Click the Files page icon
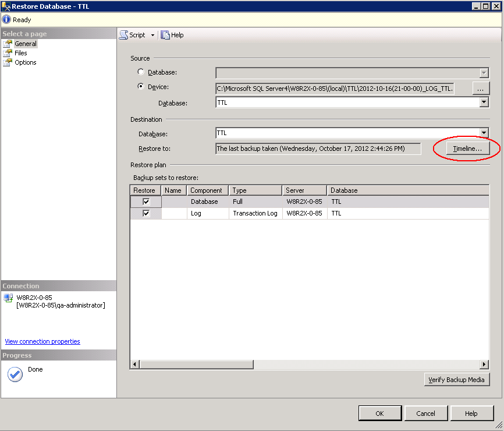The width and height of the screenshot is (504, 431). 8,53
